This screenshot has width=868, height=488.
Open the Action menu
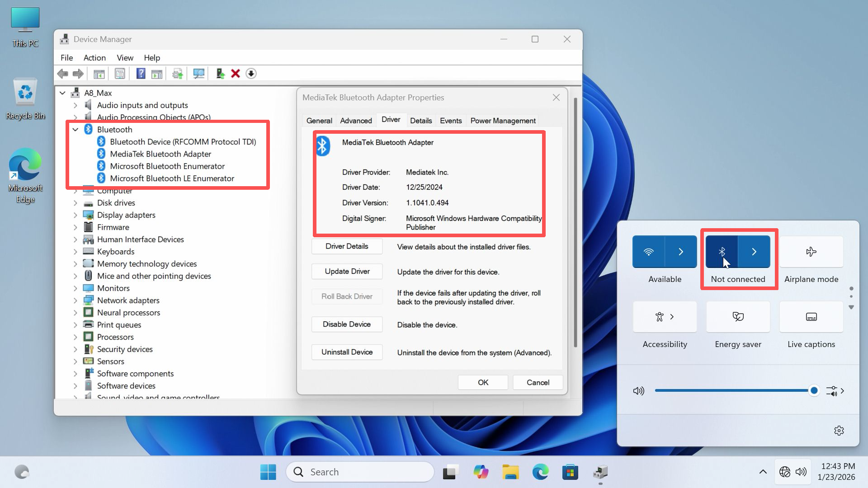tap(94, 58)
